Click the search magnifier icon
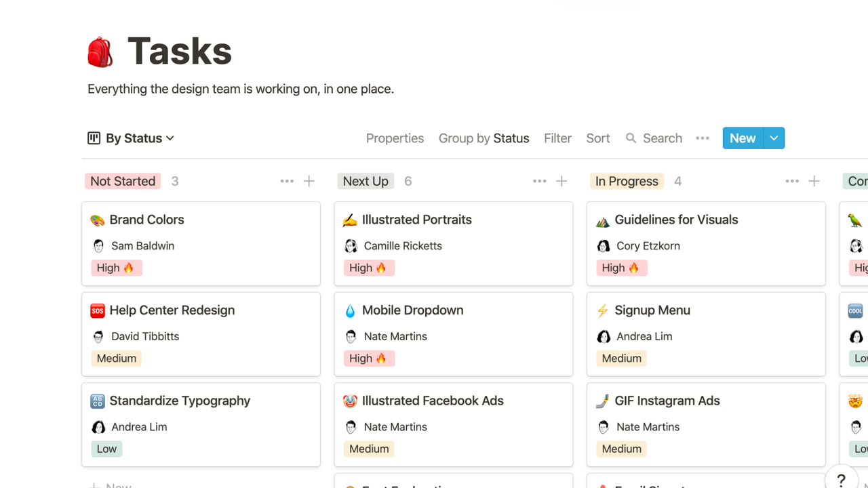 (x=630, y=138)
